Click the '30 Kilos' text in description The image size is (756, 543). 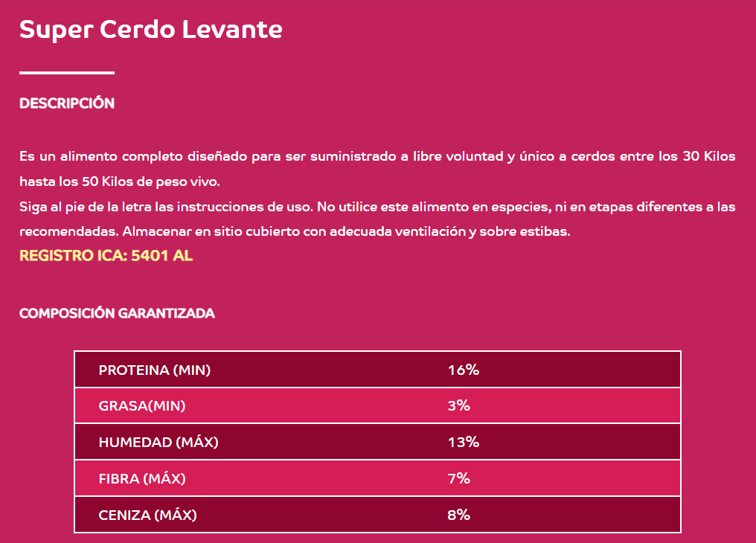[x=708, y=156]
